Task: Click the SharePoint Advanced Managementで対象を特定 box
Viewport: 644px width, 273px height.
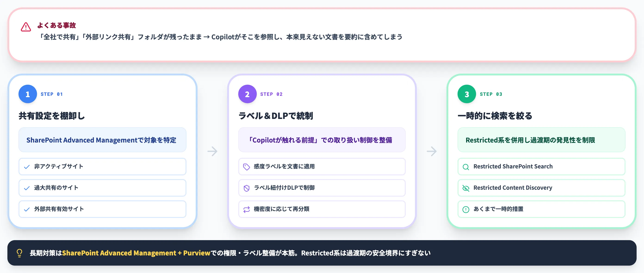Action: click(x=102, y=140)
